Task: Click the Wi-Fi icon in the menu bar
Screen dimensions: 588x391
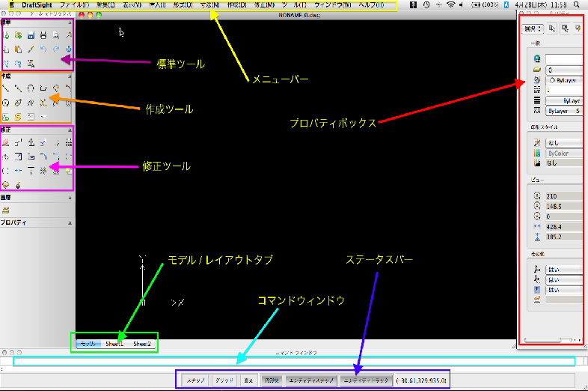Action: click(x=451, y=5)
